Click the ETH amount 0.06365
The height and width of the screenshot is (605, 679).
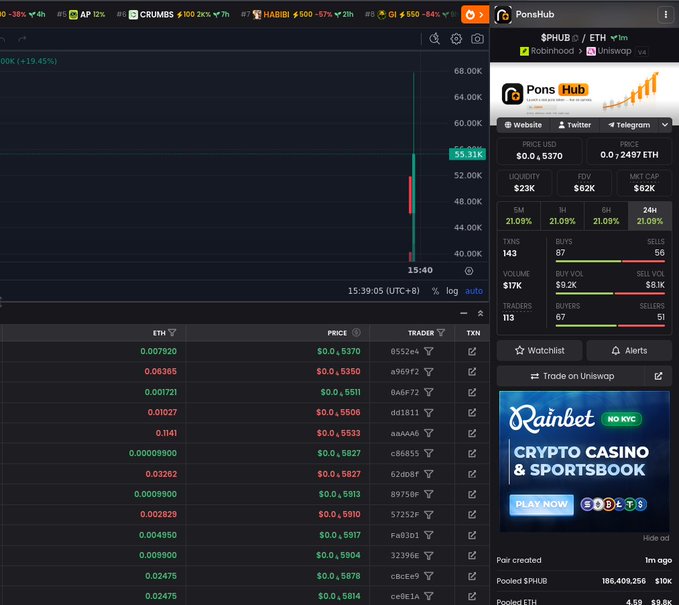coord(160,372)
